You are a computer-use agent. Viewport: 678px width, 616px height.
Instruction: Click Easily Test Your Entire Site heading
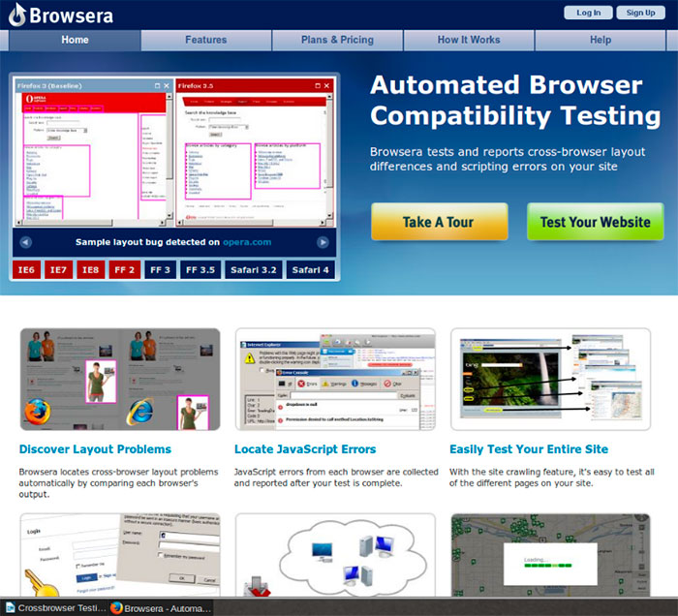pyautogui.click(x=529, y=449)
